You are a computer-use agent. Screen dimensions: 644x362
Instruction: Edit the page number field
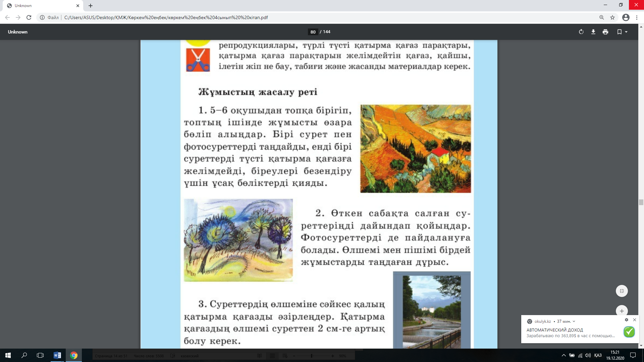click(x=313, y=32)
